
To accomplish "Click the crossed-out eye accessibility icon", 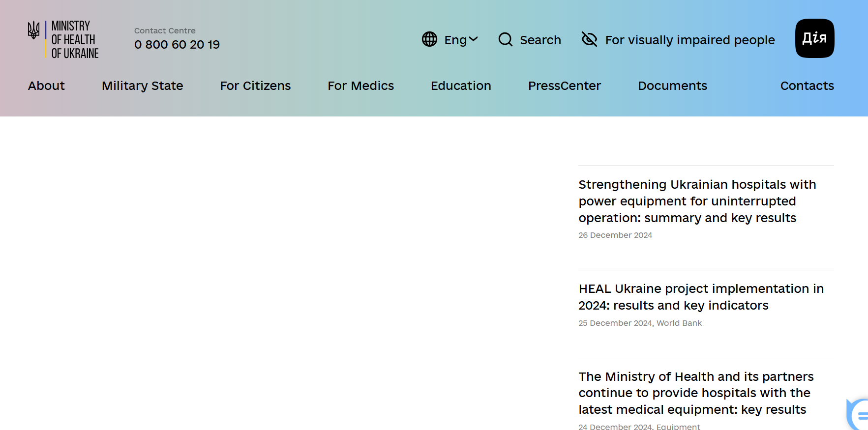I will [x=589, y=39].
